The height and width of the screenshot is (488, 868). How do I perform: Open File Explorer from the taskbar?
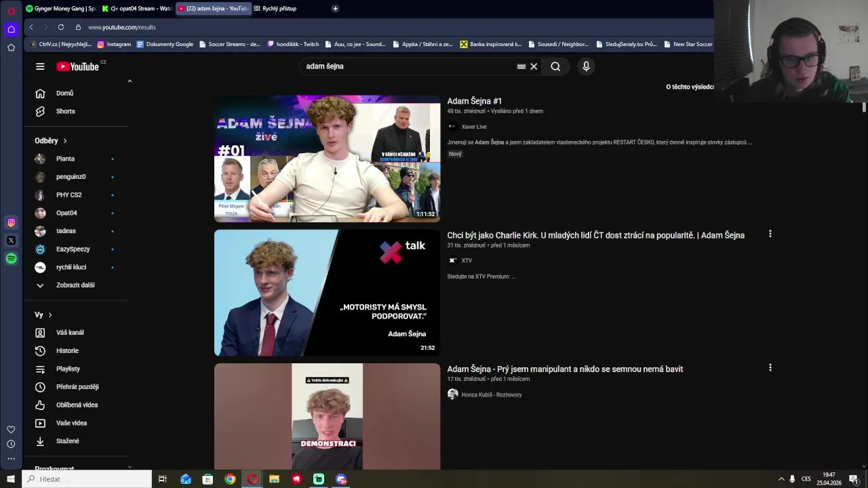[x=274, y=479]
